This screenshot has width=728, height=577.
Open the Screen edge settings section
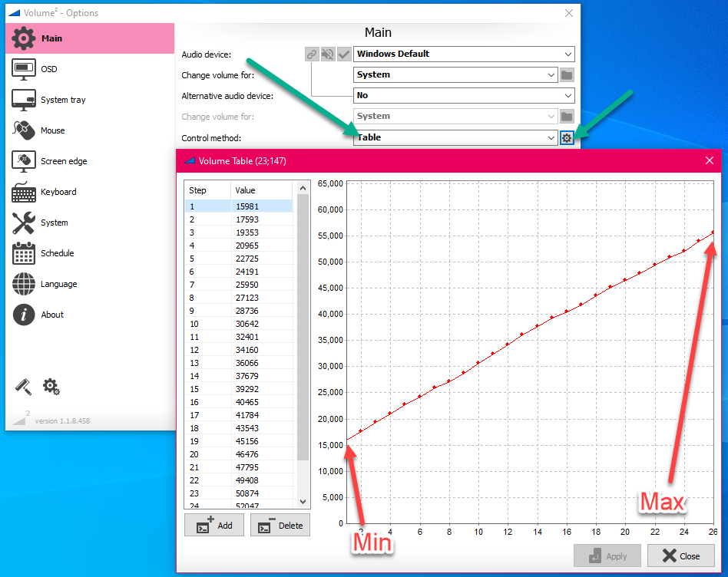pos(90,161)
